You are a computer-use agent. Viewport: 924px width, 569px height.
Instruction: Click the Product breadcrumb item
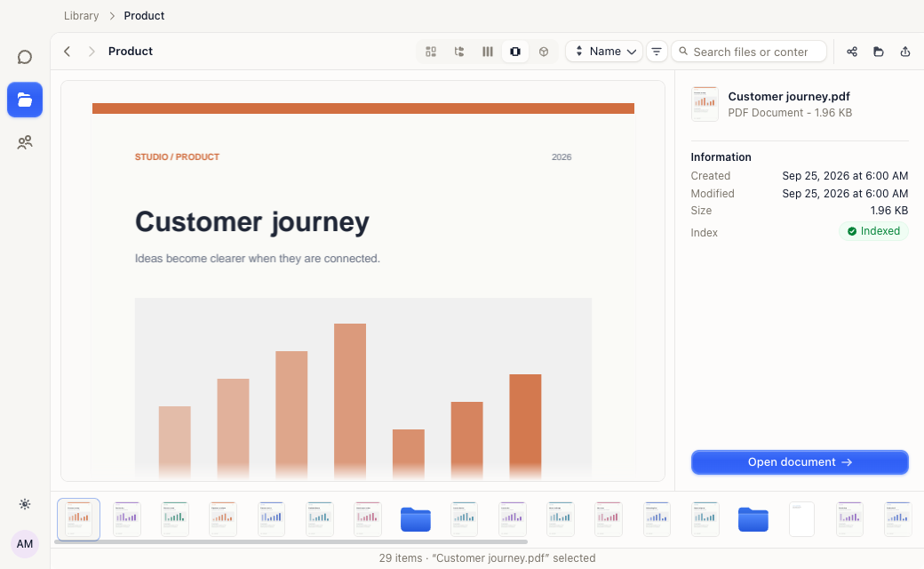[x=144, y=16]
